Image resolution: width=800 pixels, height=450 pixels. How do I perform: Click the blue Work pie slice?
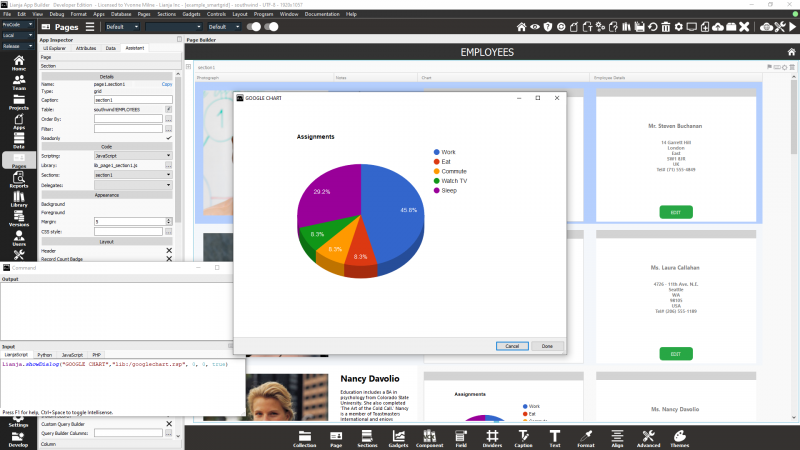[395, 214]
